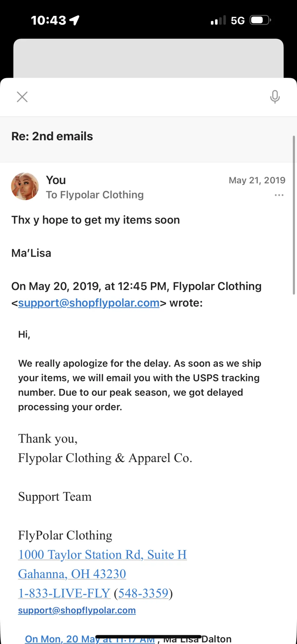Call the 1-833-LIVE-FLY phone link

[x=64, y=593]
